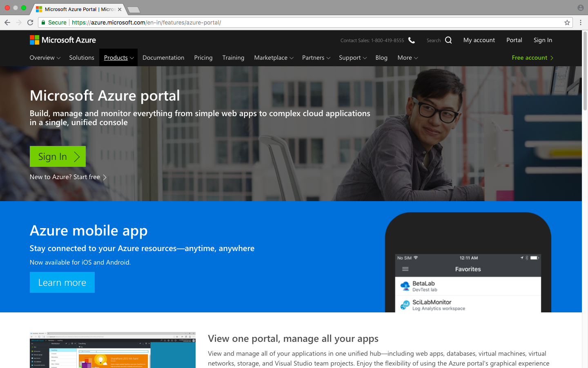Click the SciLabMonitor workspace icon
The image size is (588, 368).
(x=405, y=305)
